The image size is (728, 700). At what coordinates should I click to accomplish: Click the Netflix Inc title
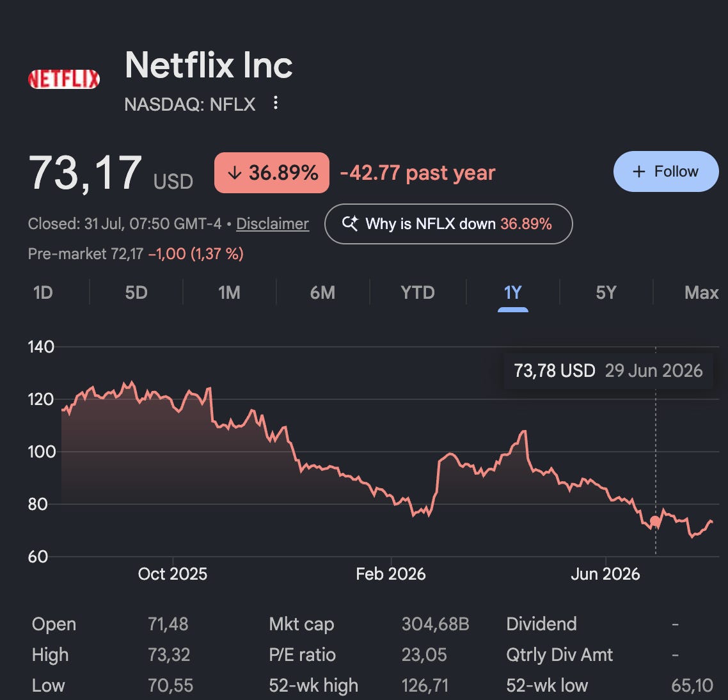[209, 65]
